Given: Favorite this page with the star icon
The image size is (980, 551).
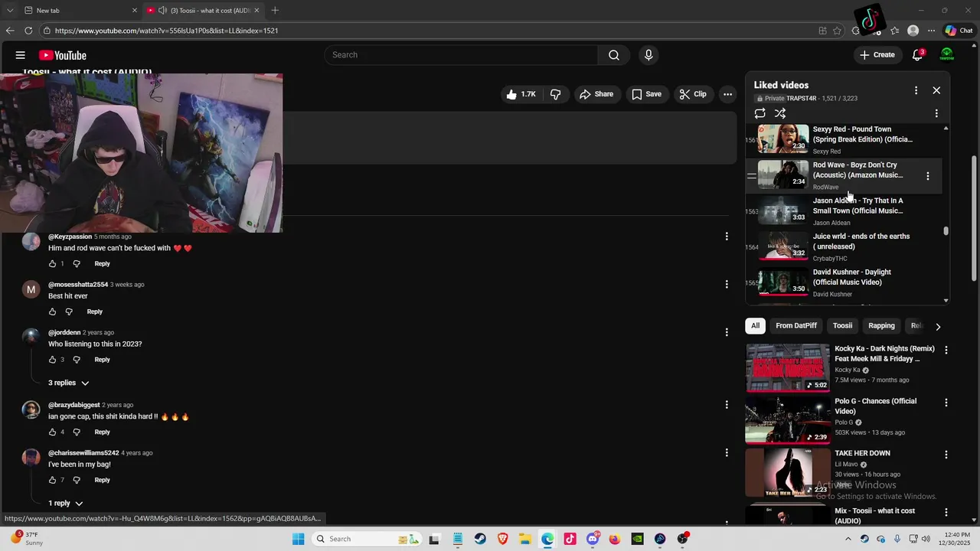Looking at the screenshot, I should [x=838, y=31].
